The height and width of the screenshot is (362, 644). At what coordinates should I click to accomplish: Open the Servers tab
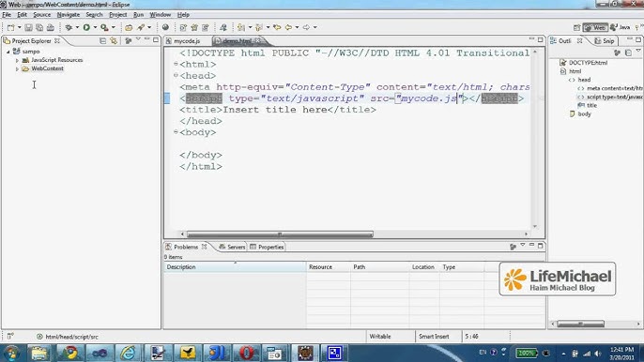click(232, 247)
